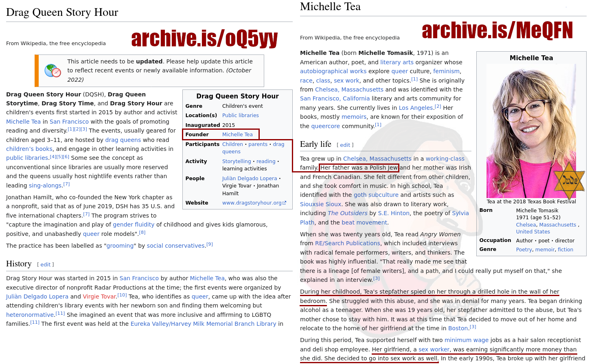Open the 'Boston' link

(458, 328)
